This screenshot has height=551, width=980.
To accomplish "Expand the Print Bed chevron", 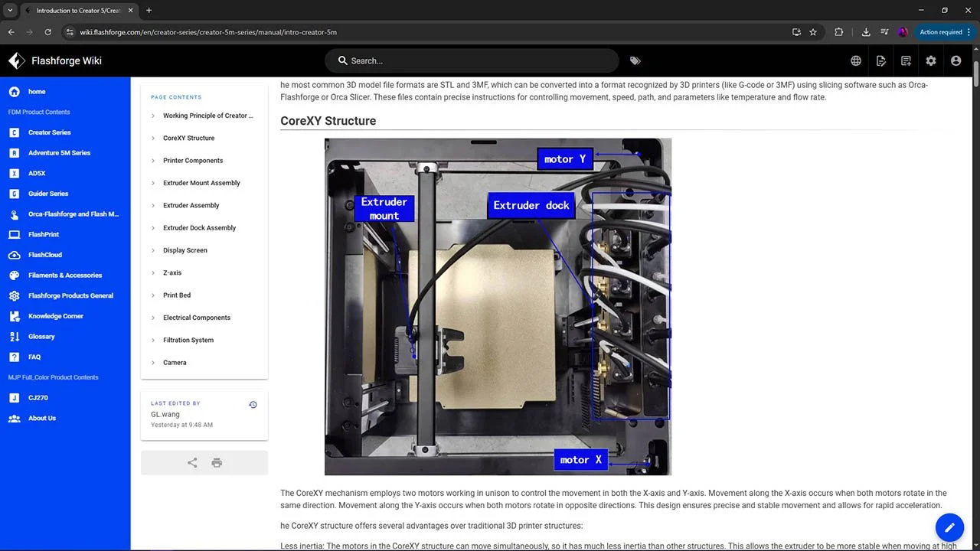I will tap(153, 295).
